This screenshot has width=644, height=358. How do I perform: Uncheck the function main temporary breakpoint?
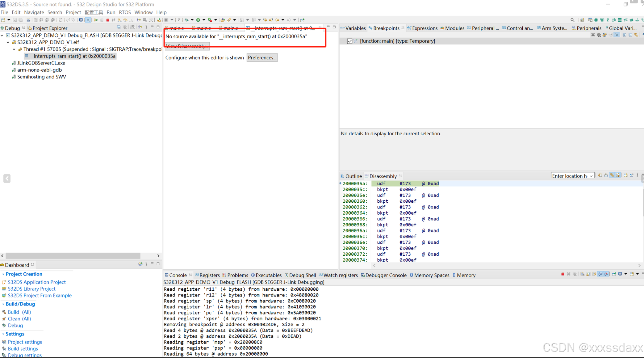coord(349,41)
